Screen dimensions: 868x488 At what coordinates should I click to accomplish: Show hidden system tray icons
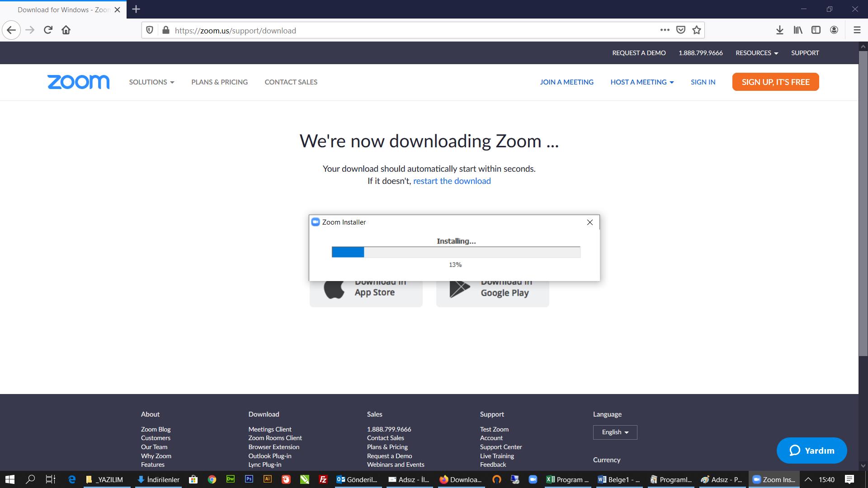click(808, 479)
